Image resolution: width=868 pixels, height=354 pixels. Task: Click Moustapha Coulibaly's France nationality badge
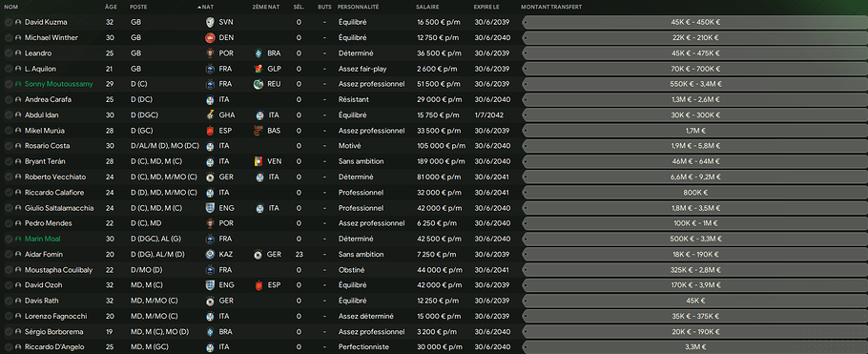point(209,270)
